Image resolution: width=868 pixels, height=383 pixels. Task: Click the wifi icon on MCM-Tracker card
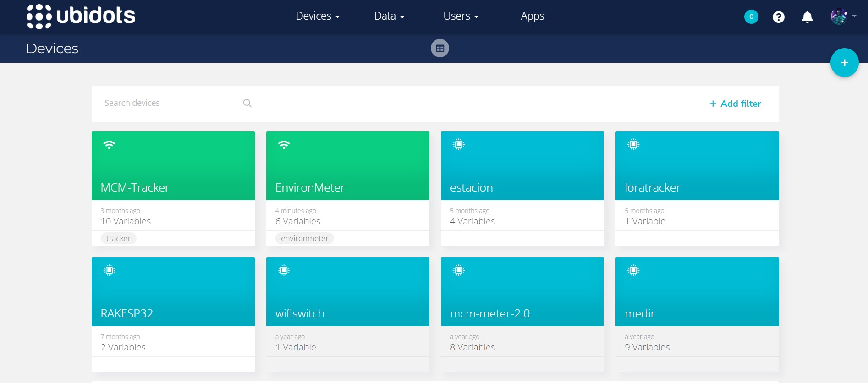pos(109,145)
